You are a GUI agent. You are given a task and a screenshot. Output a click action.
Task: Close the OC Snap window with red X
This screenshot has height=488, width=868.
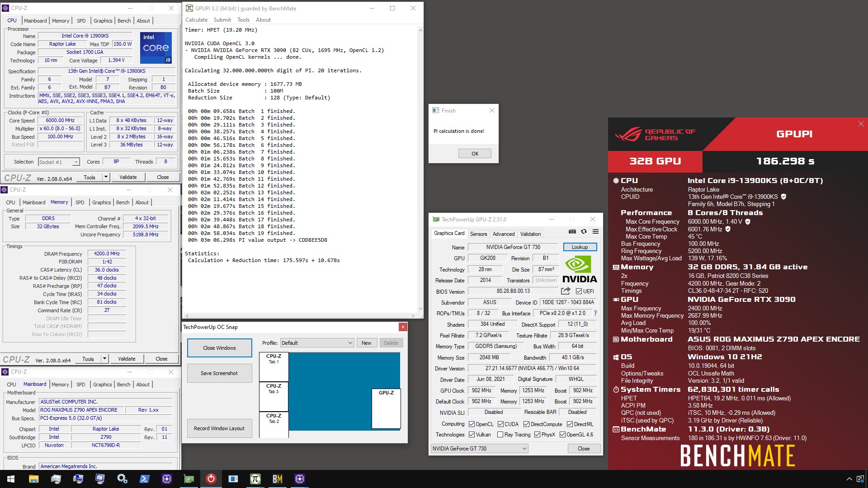pos(402,327)
